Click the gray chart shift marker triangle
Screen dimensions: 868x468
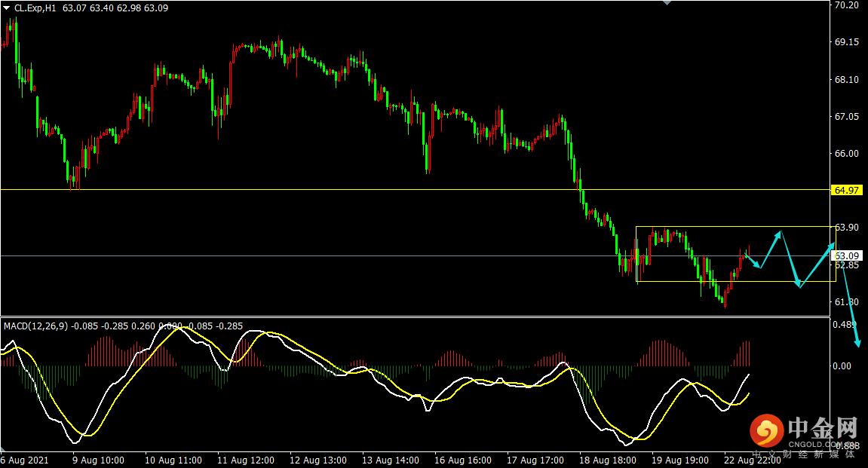(x=666, y=3)
